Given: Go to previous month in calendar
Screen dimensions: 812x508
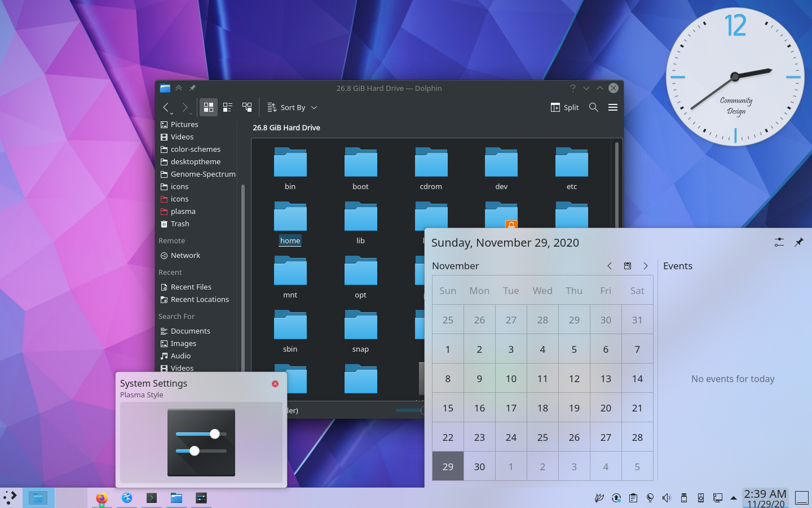Looking at the screenshot, I should point(610,266).
